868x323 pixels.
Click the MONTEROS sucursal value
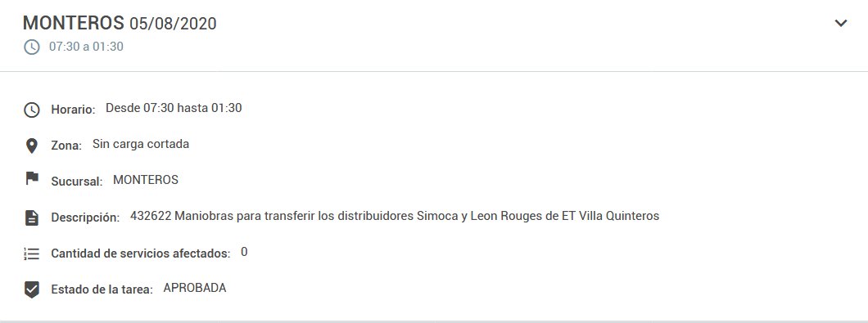[146, 180]
